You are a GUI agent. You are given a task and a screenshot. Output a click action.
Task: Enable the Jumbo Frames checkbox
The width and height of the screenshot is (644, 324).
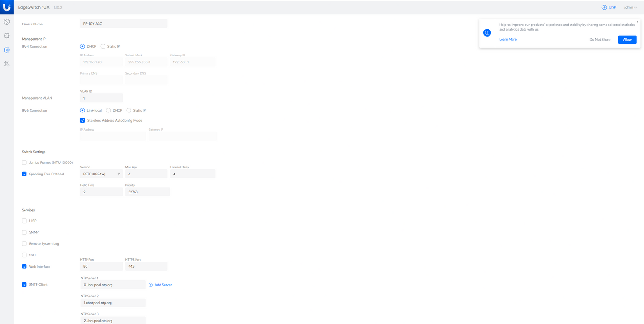click(25, 162)
